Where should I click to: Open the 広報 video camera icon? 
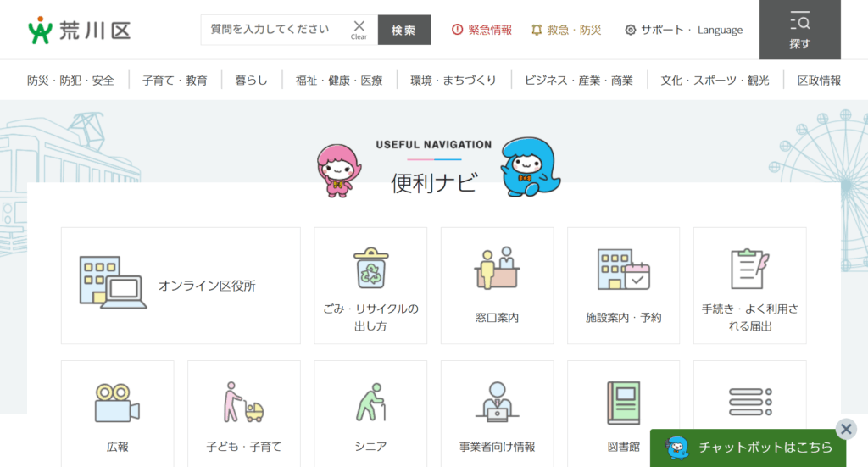117,403
